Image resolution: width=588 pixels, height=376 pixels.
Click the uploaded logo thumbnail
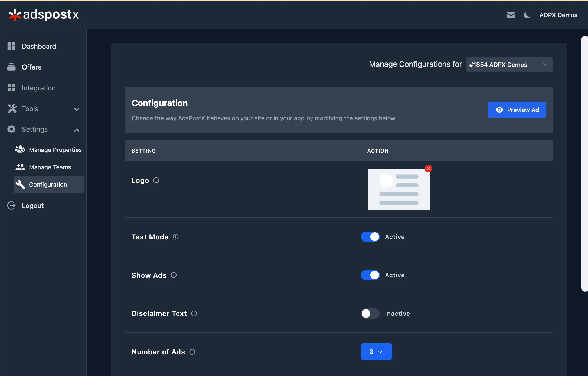tap(398, 189)
